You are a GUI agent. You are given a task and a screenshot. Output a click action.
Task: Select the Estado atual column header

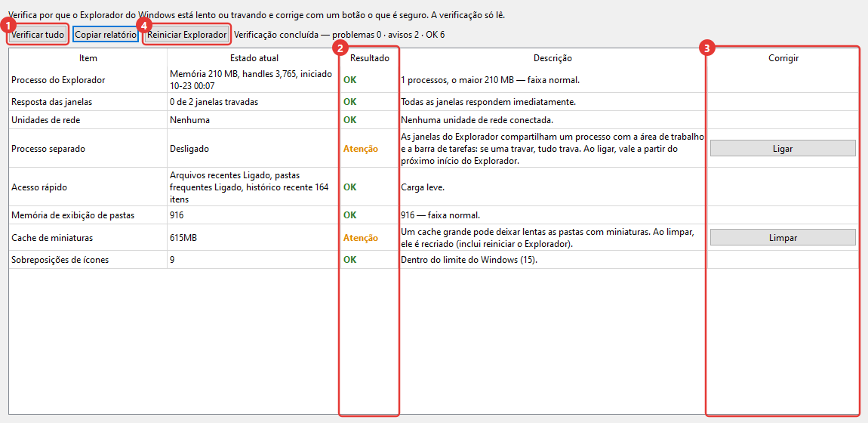[254, 57]
